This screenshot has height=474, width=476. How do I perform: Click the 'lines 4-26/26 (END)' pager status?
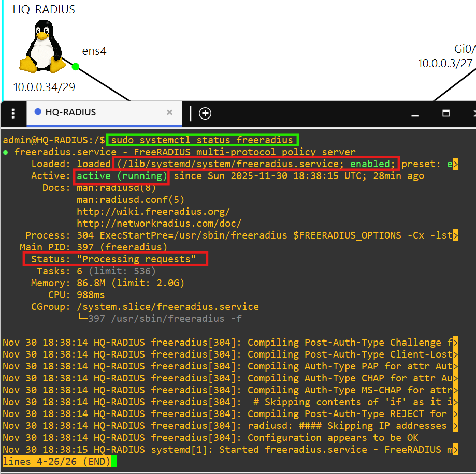(x=56, y=462)
